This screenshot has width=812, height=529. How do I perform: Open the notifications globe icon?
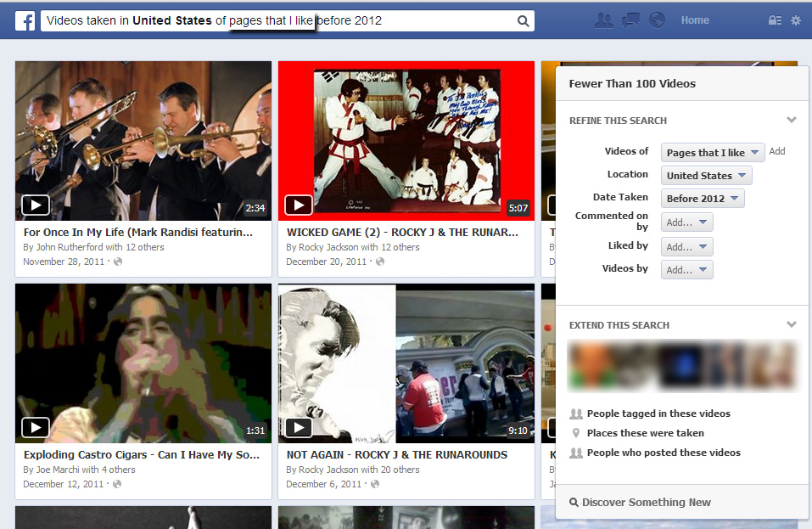657,20
